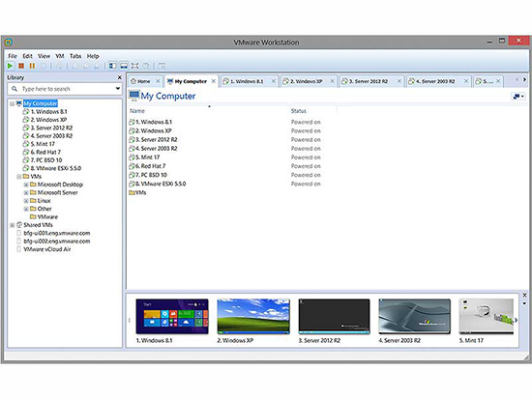Viewport: 532px width, 399px height.
Task: Open the '3. Server 2012 R2' thumbnail preview
Action: point(335,316)
